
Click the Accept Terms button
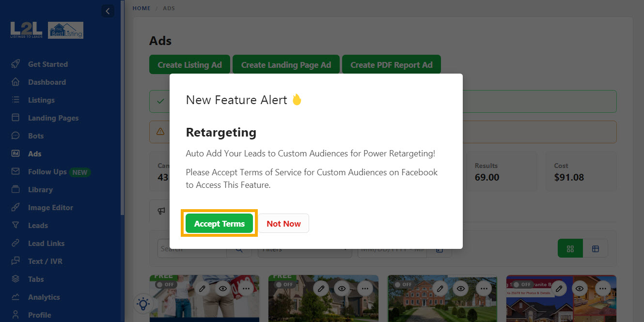click(219, 224)
